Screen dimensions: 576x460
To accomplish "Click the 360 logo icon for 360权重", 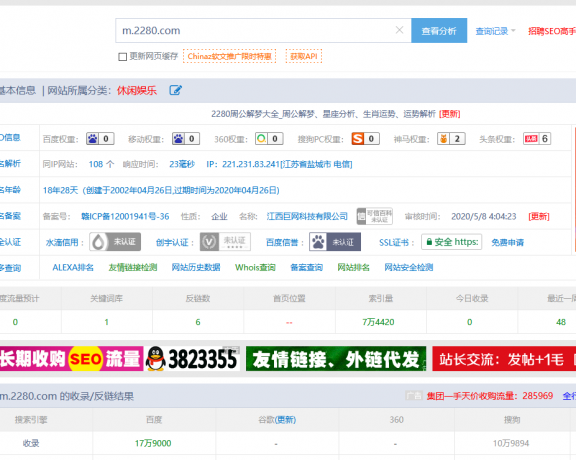I will click(x=261, y=139).
